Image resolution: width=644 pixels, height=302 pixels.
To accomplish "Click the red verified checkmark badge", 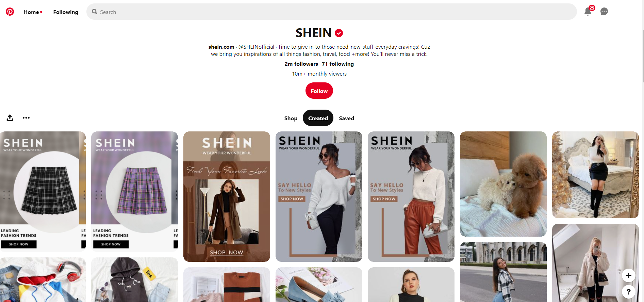I will click(x=339, y=33).
